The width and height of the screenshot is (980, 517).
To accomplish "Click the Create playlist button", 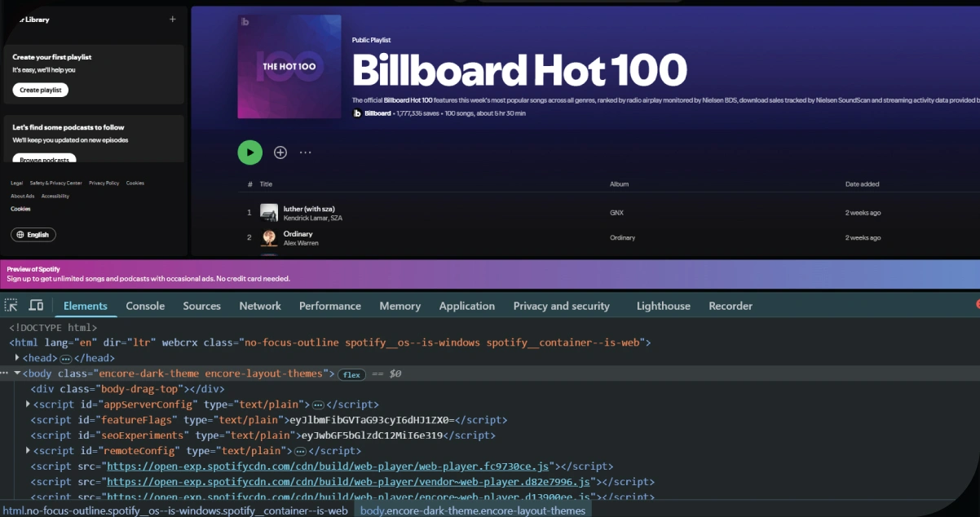I will [x=39, y=90].
